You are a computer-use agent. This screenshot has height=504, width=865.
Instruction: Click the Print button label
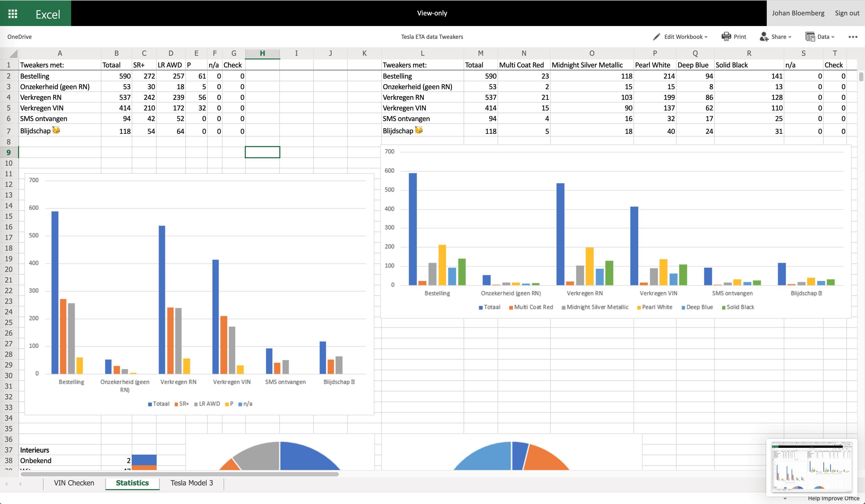[740, 37]
